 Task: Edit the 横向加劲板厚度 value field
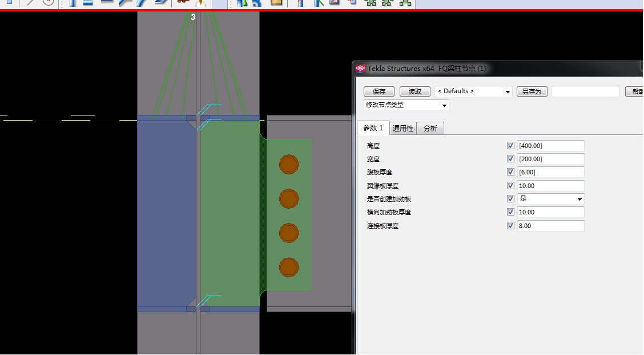(551, 212)
